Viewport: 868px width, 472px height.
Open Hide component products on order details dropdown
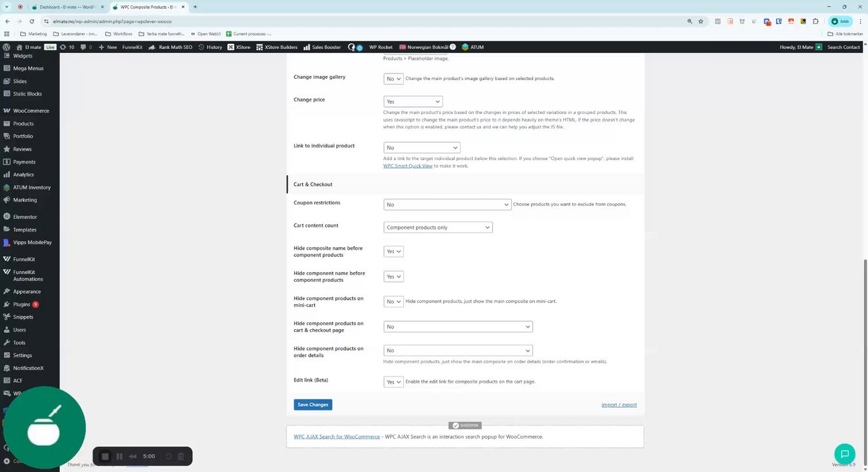[x=458, y=351]
